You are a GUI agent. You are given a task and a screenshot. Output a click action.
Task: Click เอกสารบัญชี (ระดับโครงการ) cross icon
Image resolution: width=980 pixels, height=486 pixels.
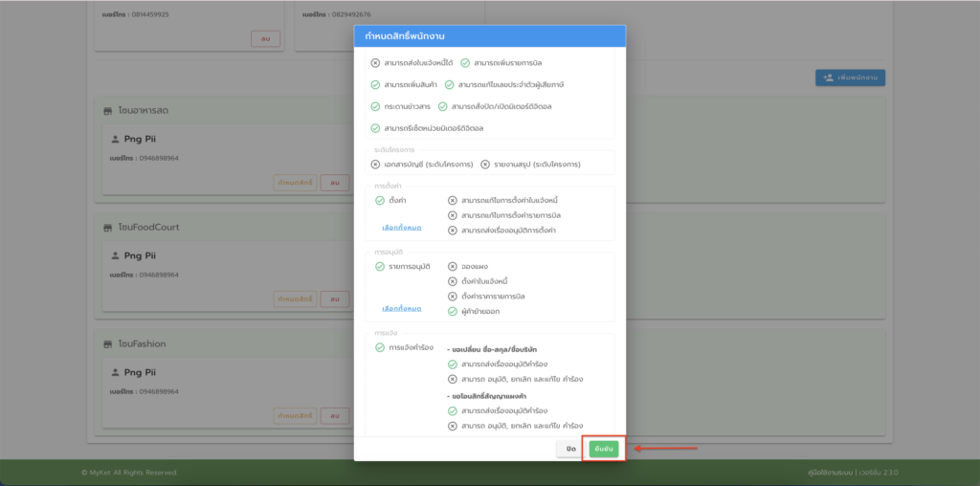[375, 165]
